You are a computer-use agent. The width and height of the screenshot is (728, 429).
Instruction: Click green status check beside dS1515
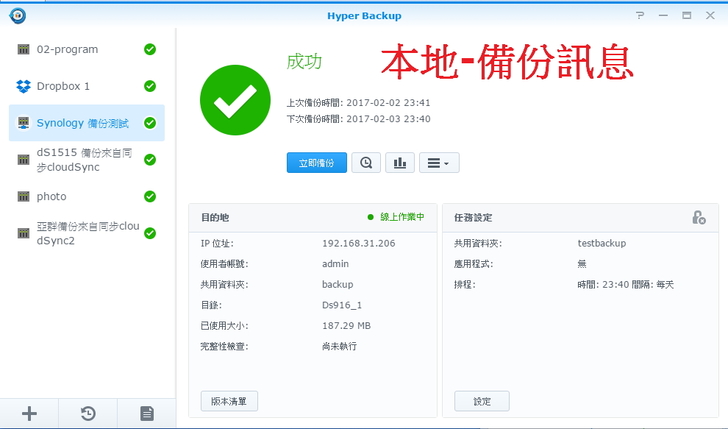[x=150, y=160]
